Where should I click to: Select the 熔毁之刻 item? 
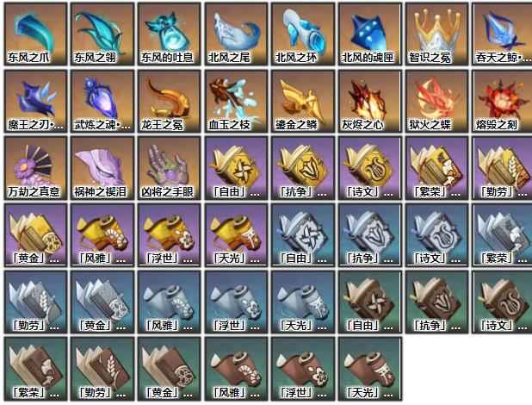(x=502, y=101)
